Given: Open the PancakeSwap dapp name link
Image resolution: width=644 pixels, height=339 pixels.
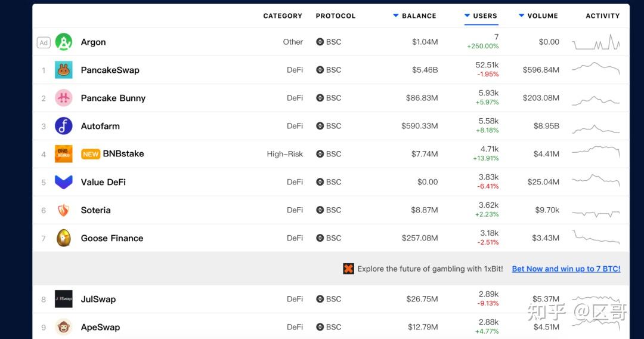Looking at the screenshot, I should point(110,70).
